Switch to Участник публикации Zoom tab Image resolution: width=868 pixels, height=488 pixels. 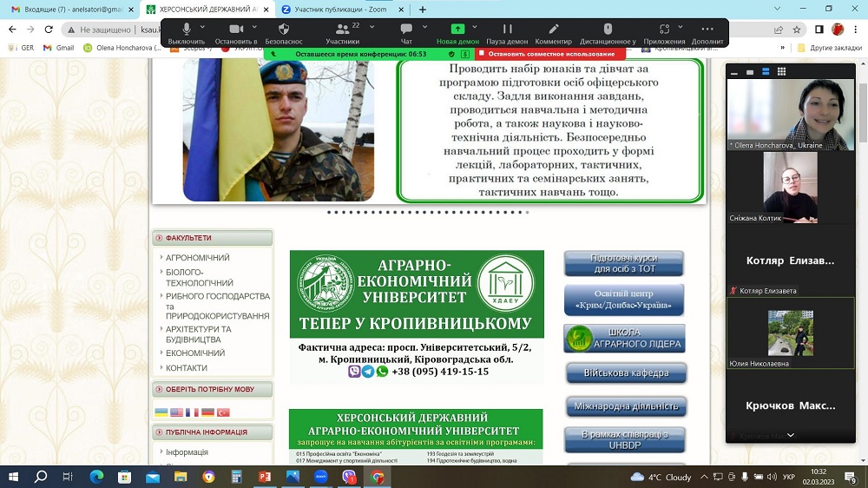coord(340,10)
